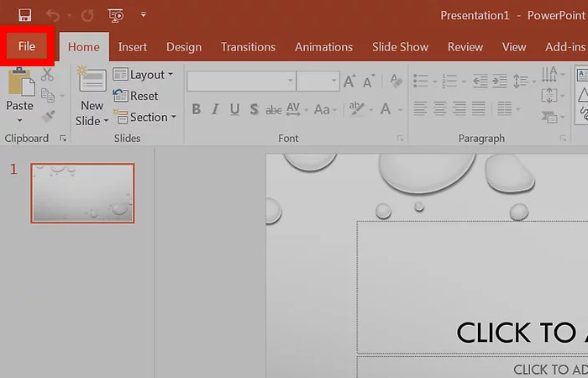This screenshot has width=588, height=378.
Task: Open Customize Quick Access Toolbar dropdown
Action: pyautogui.click(x=144, y=15)
